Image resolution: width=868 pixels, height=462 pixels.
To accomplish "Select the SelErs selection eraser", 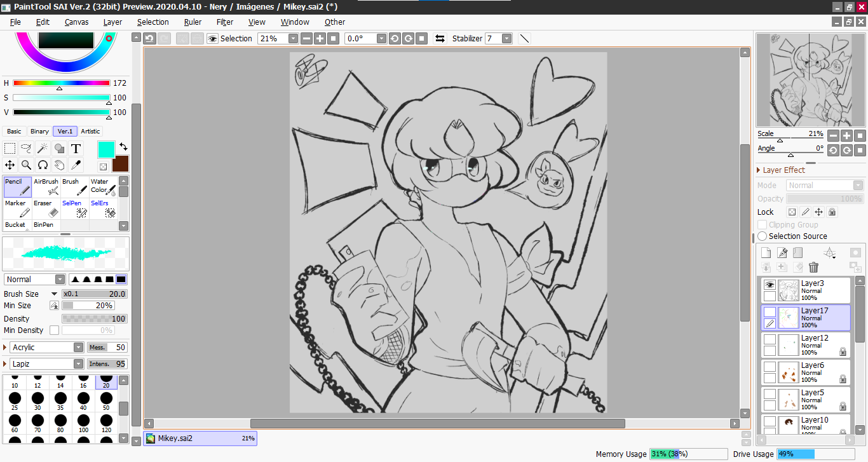I will pos(103,208).
